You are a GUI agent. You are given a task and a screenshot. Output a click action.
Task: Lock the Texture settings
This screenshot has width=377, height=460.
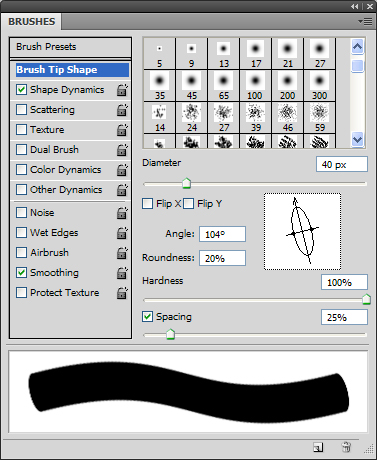click(x=122, y=130)
